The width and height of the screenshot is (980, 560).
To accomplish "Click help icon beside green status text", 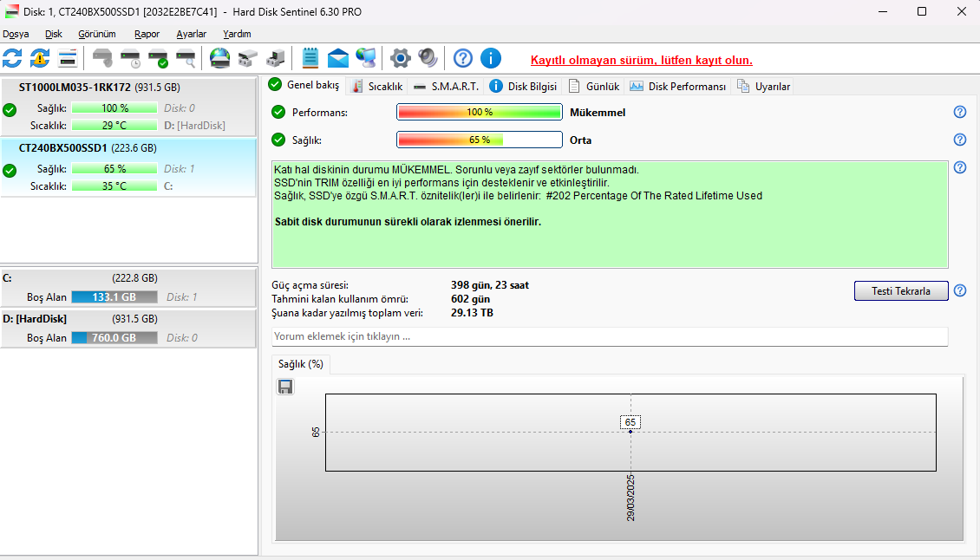I will coord(960,167).
